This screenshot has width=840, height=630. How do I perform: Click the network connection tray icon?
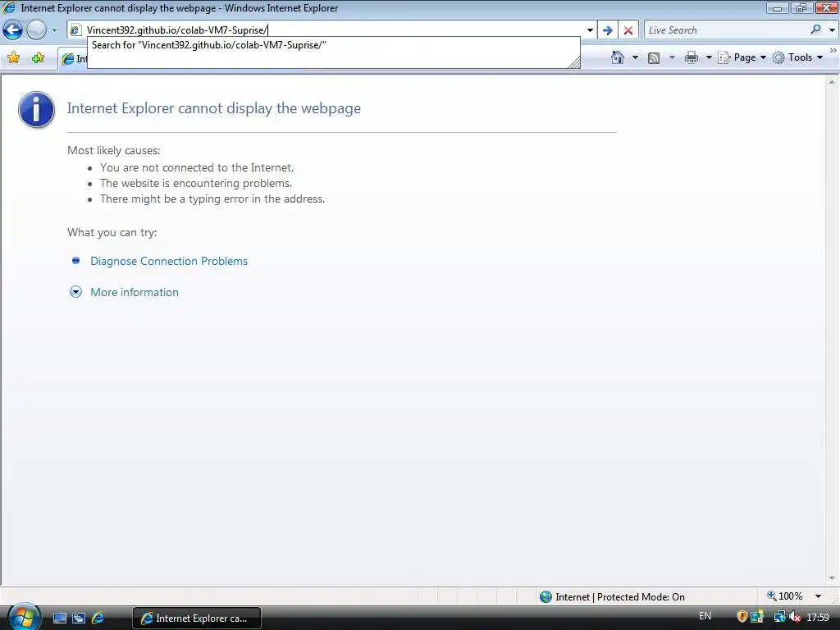[779, 617]
